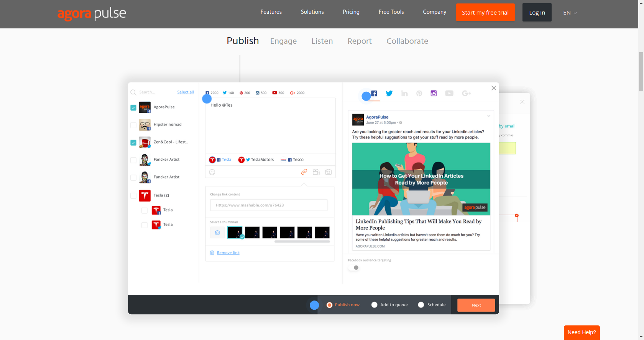Select the last link thumbnail
The height and width of the screenshot is (340, 644).
(x=322, y=233)
